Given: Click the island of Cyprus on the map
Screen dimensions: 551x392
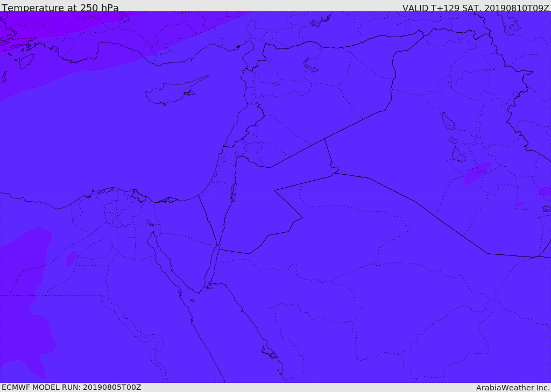Looking at the screenshot, I should click(x=175, y=92).
